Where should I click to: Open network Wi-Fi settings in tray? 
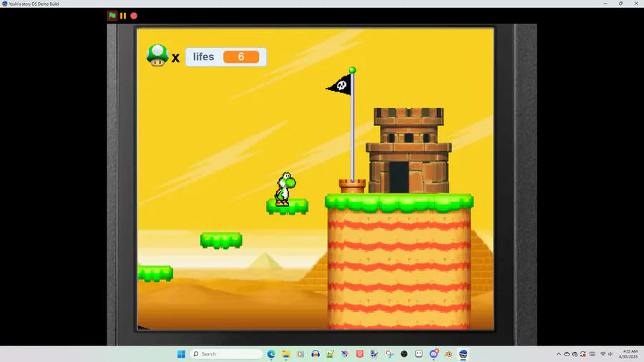tap(603, 354)
